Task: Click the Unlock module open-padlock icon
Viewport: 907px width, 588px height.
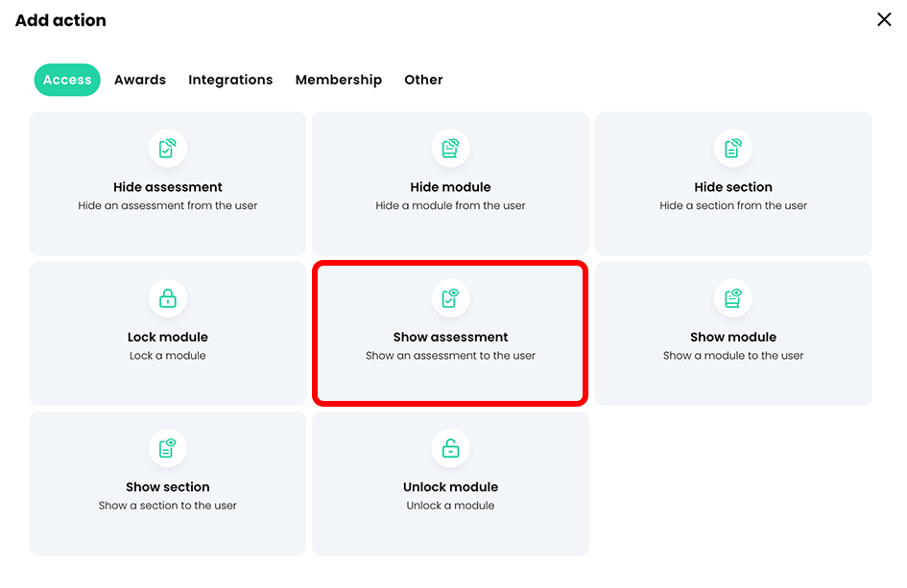Action: coord(450,448)
